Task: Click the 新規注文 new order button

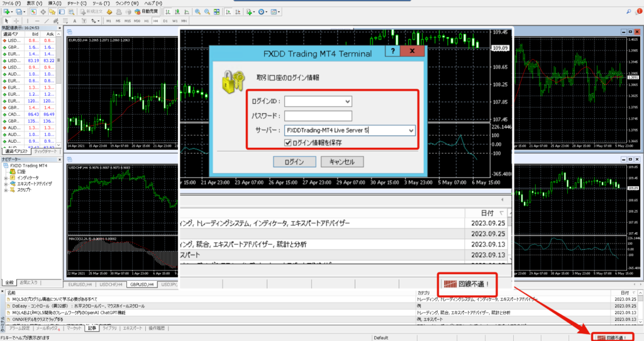Action: coord(91,12)
